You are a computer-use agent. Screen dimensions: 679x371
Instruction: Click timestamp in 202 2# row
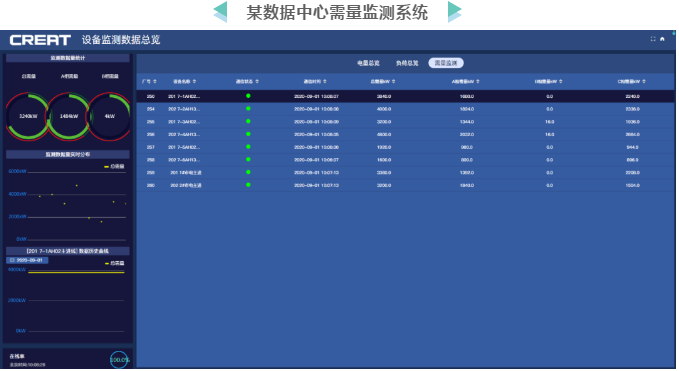tap(317, 185)
